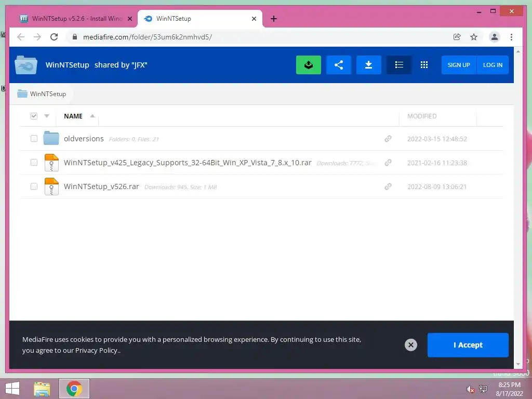Reload the page
The height and width of the screenshot is (399, 532).
click(54, 37)
